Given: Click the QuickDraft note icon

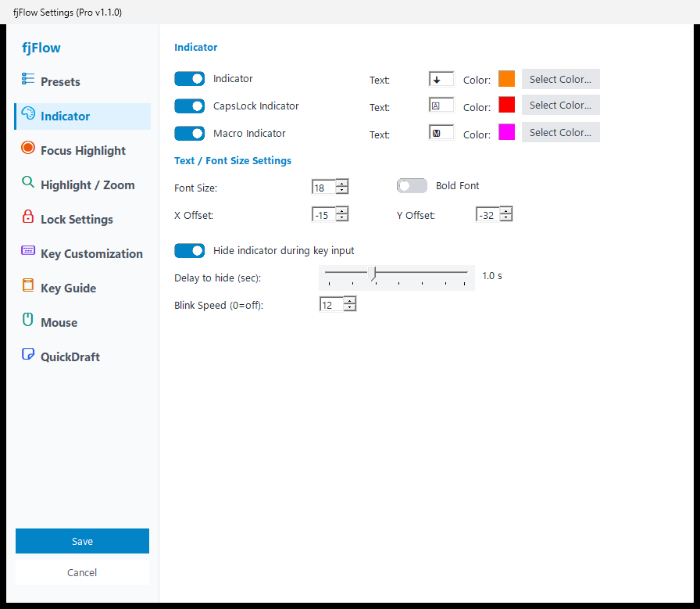Looking at the screenshot, I should pyautogui.click(x=27, y=354).
